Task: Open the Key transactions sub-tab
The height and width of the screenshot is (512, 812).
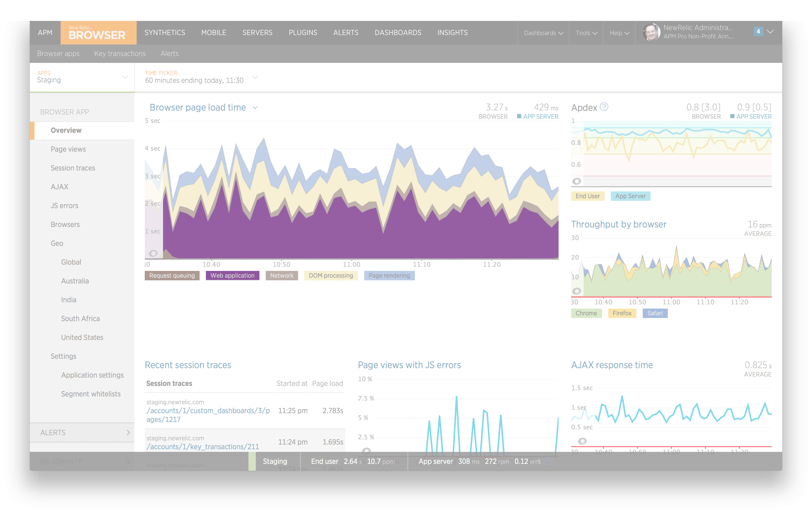Action: pos(120,53)
